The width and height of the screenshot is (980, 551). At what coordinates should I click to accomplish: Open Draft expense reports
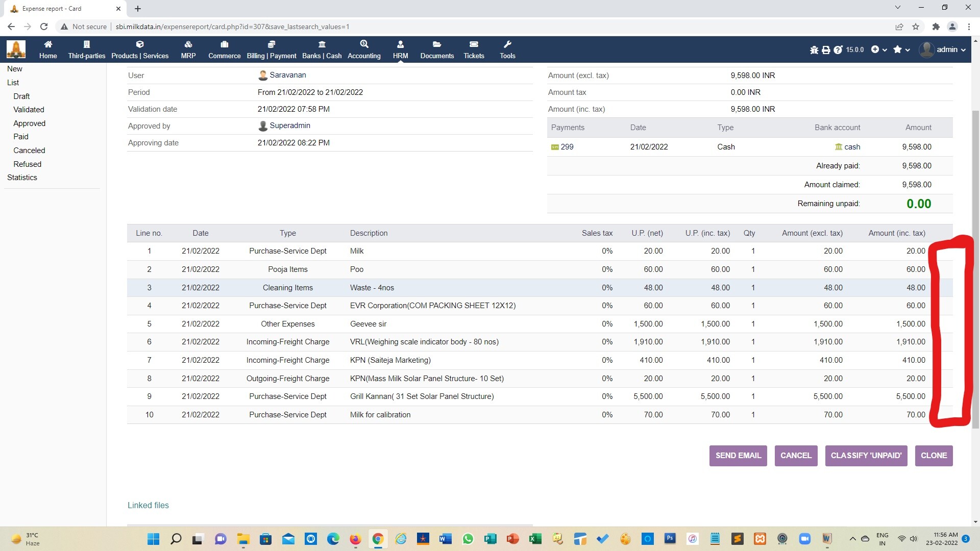[x=21, y=96]
